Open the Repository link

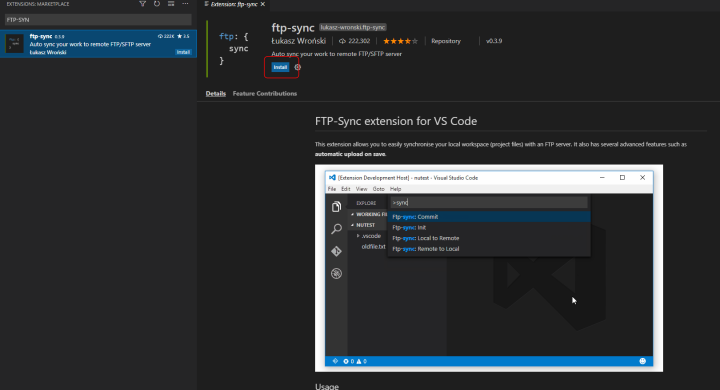pyautogui.click(x=446, y=41)
